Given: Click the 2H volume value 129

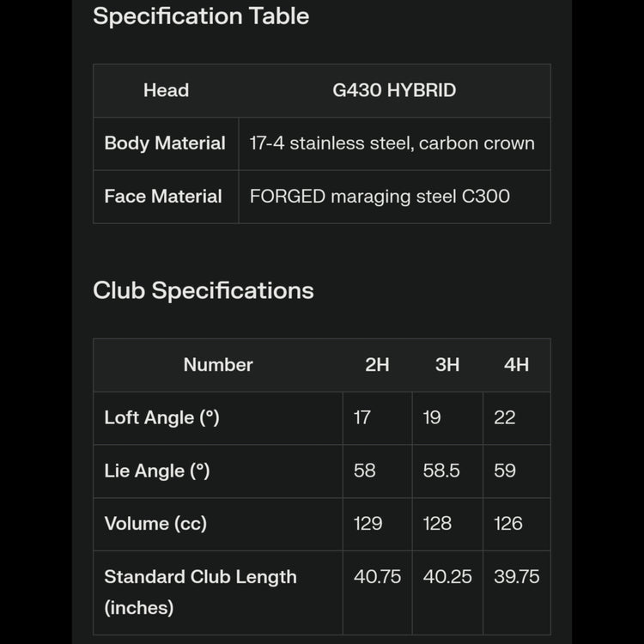Looking at the screenshot, I should coord(368,524).
